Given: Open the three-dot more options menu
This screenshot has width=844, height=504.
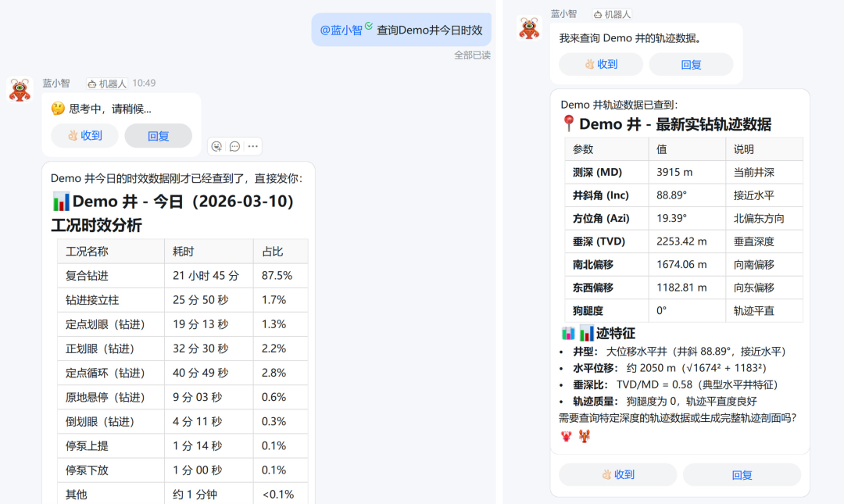Looking at the screenshot, I should coord(252,146).
